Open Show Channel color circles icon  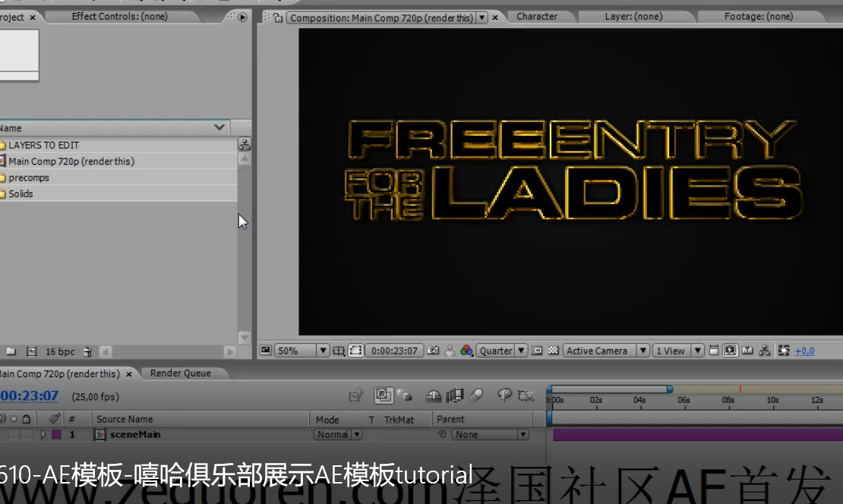(x=466, y=351)
